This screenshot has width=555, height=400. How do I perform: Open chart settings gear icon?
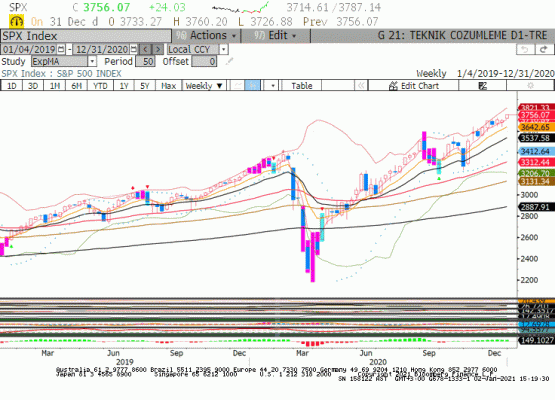coord(530,86)
